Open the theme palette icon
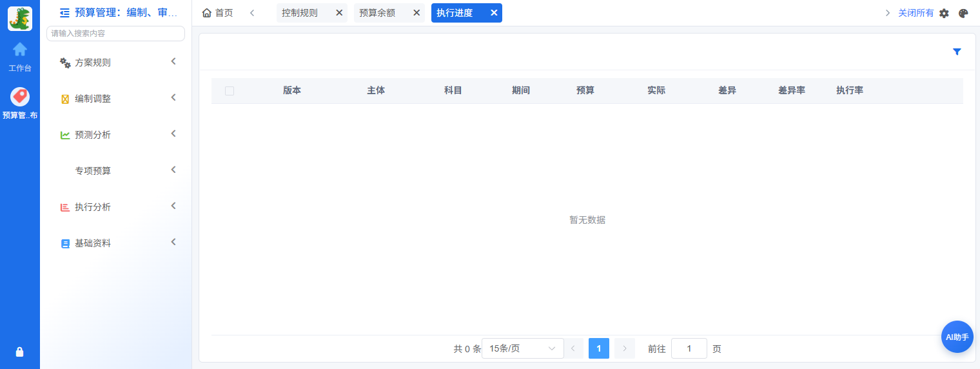The height and width of the screenshot is (369, 980). [x=963, y=13]
